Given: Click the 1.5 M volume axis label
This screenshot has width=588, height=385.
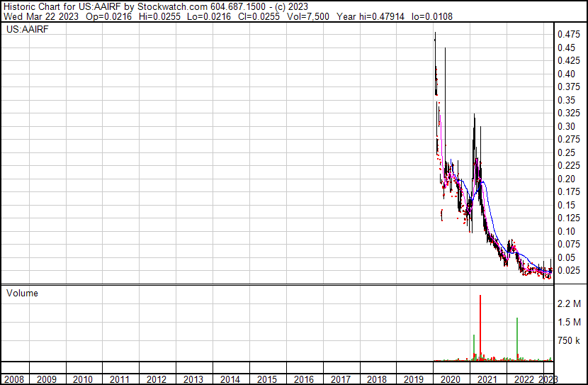Looking at the screenshot, I should [x=568, y=322].
